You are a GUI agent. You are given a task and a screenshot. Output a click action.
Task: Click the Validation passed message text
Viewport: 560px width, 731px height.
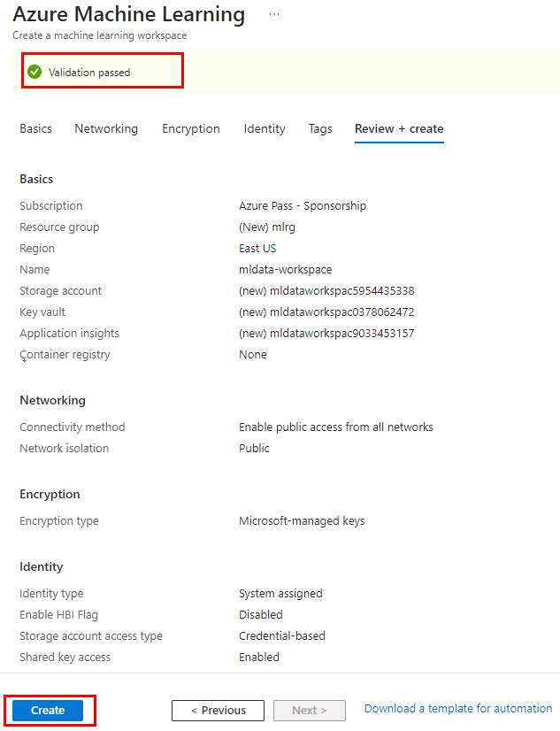tap(89, 73)
